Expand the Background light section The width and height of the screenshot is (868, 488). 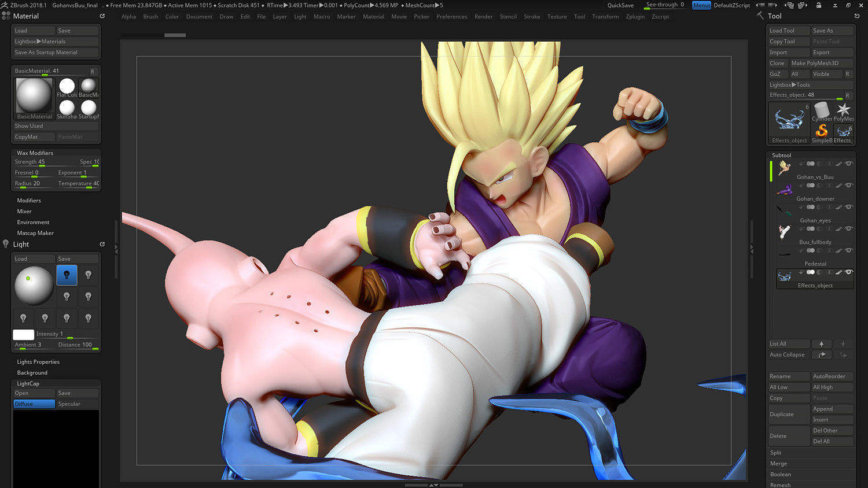(x=32, y=373)
